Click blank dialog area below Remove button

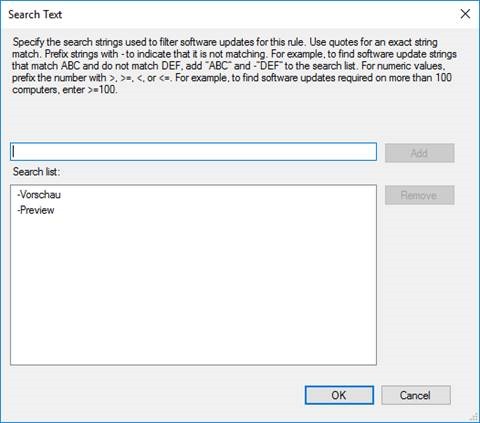coord(420,283)
